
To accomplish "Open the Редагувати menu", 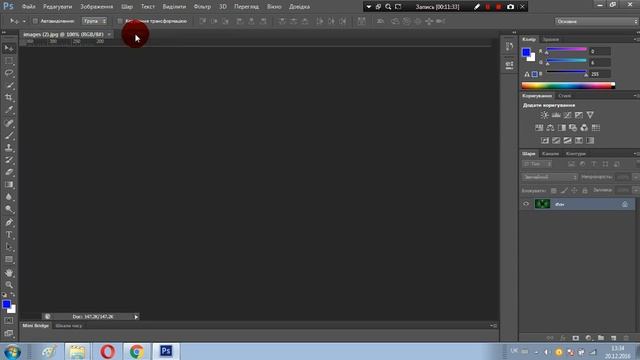I will click(58, 7).
